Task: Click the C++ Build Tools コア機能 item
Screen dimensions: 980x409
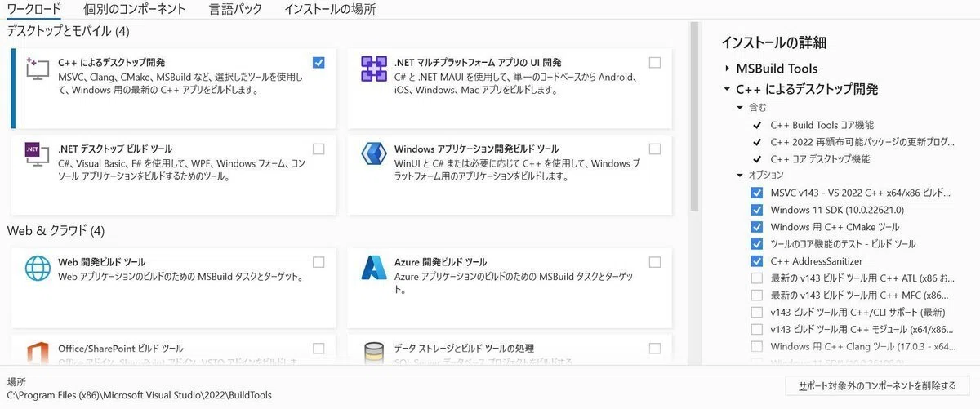Action: pyautogui.click(x=822, y=125)
